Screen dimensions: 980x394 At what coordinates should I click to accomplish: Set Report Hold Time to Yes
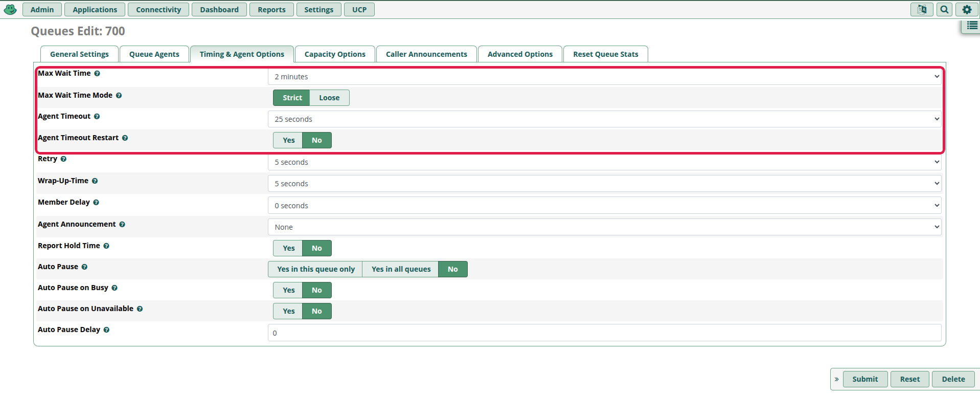pyautogui.click(x=288, y=248)
